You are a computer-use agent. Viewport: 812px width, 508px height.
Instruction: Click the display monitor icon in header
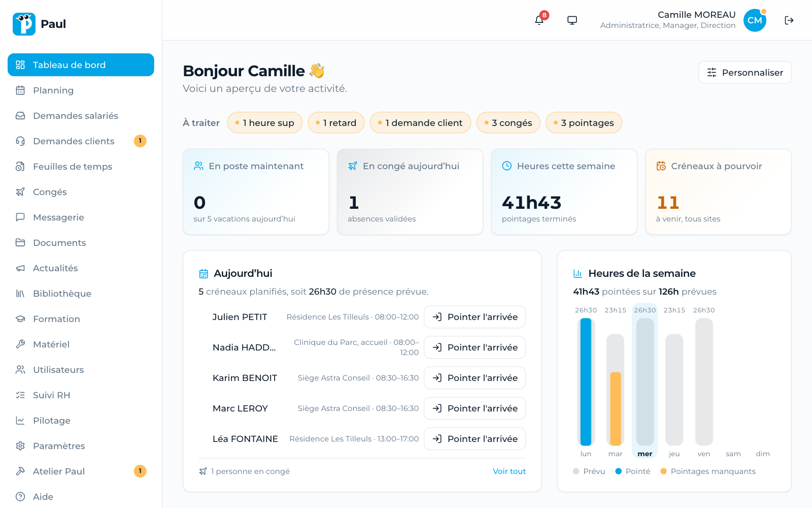[572, 20]
